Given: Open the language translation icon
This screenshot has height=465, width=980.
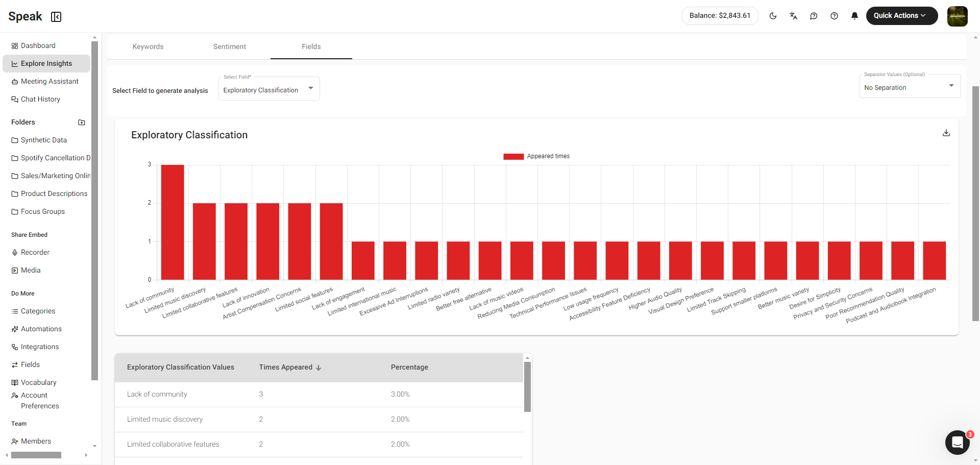Looking at the screenshot, I should pyautogui.click(x=793, y=16).
